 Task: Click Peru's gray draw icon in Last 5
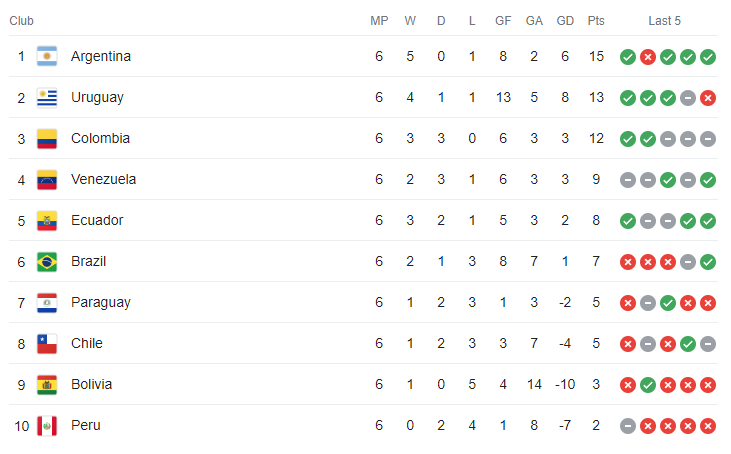point(628,426)
